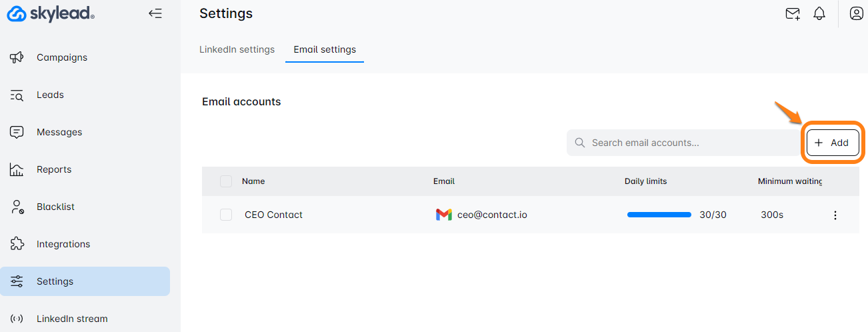Open the Integrations puzzle icon
Viewport: 868px width, 332px height.
pos(17,244)
